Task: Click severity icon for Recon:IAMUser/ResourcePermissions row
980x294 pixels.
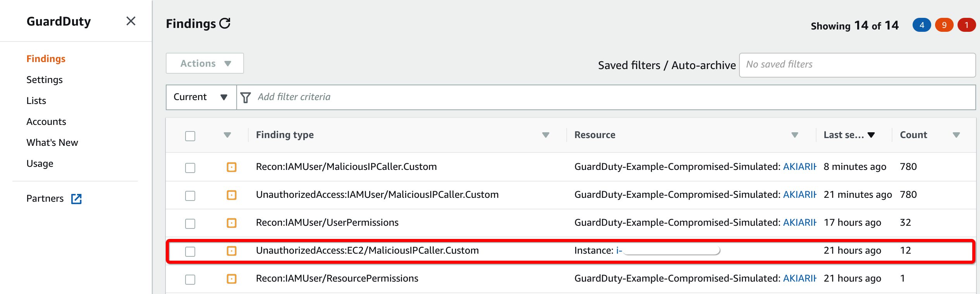Action: click(x=232, y=279)
